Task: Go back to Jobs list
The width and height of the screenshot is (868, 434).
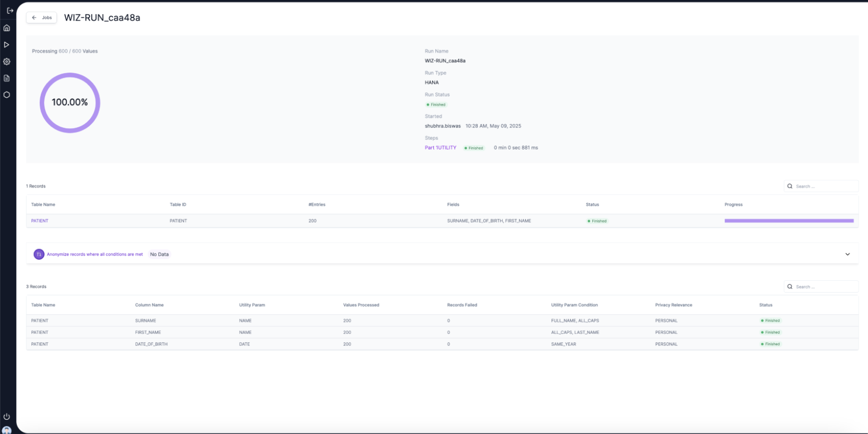Action: [x=42, y=17]
